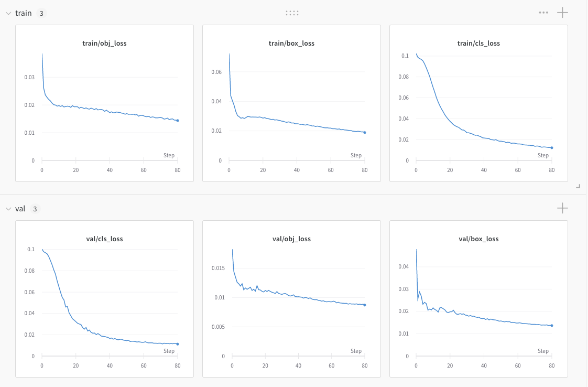Select the train/box_loss chart title
Viewport: 588px width, 387px height.
291,44
